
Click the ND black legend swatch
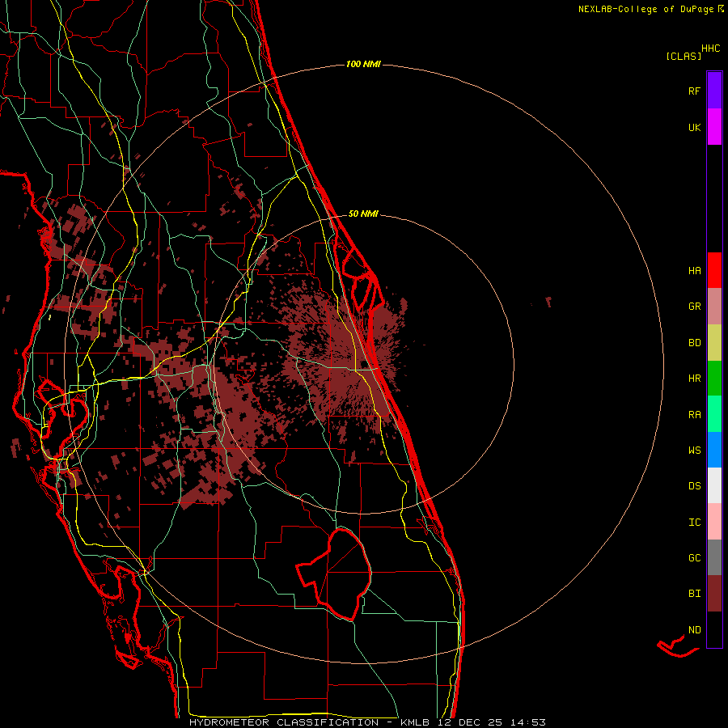714,629
